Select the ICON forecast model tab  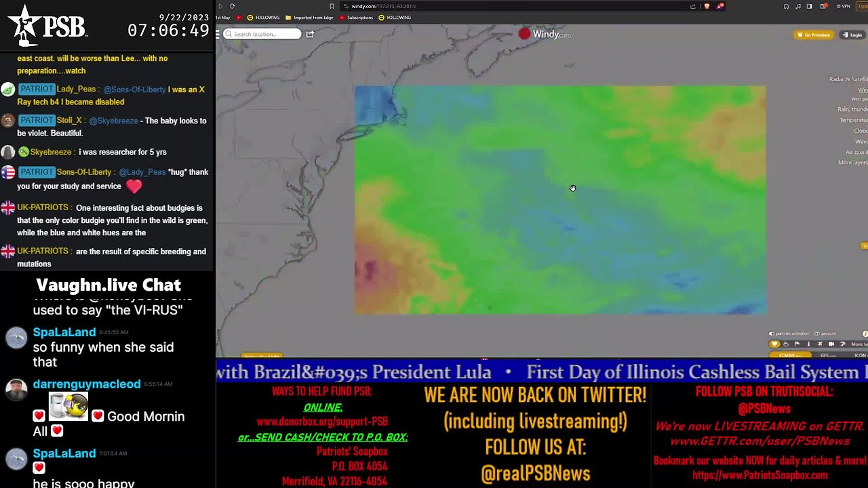coord(860,354)
